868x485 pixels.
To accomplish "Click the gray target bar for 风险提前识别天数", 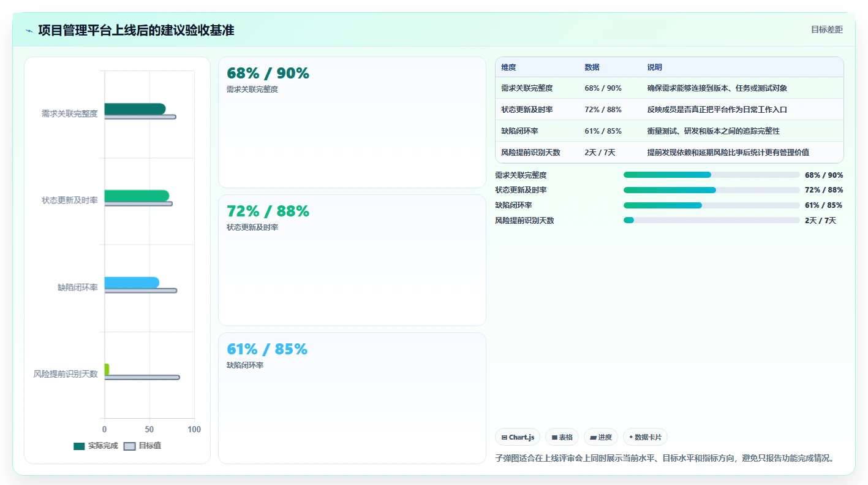I will (142, 377).
